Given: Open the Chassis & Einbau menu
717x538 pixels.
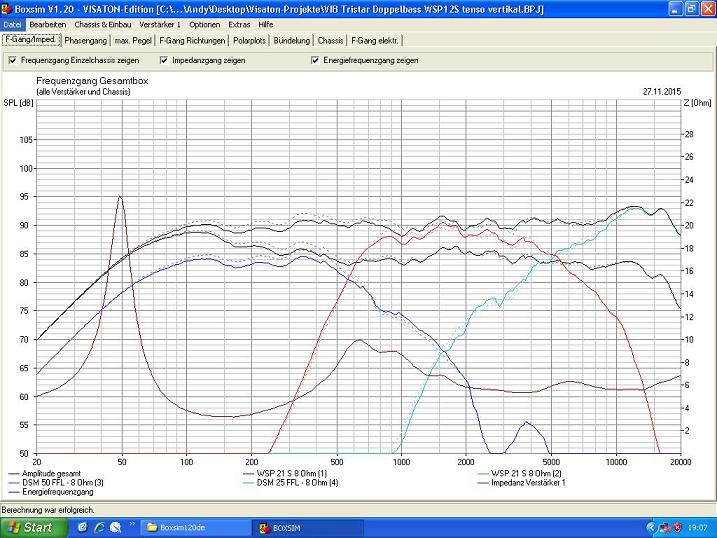Looking at the screenshot, I should click(x=103, y=25).
